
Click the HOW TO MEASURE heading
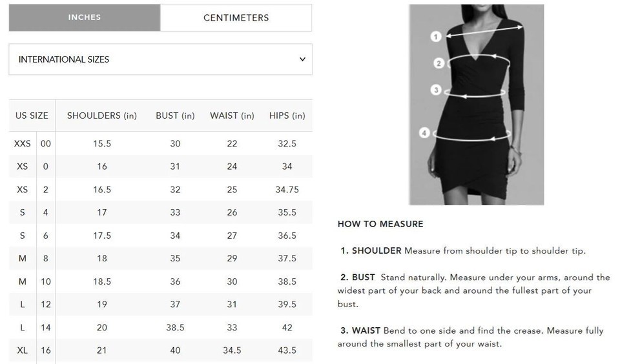pos(380,224)
